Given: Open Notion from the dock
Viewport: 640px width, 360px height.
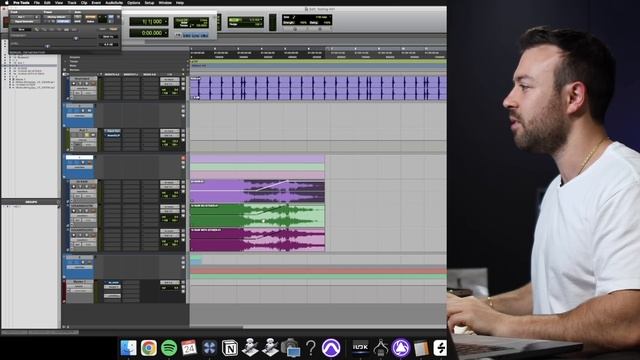Looking at the screenshot, I should point(230,348).
